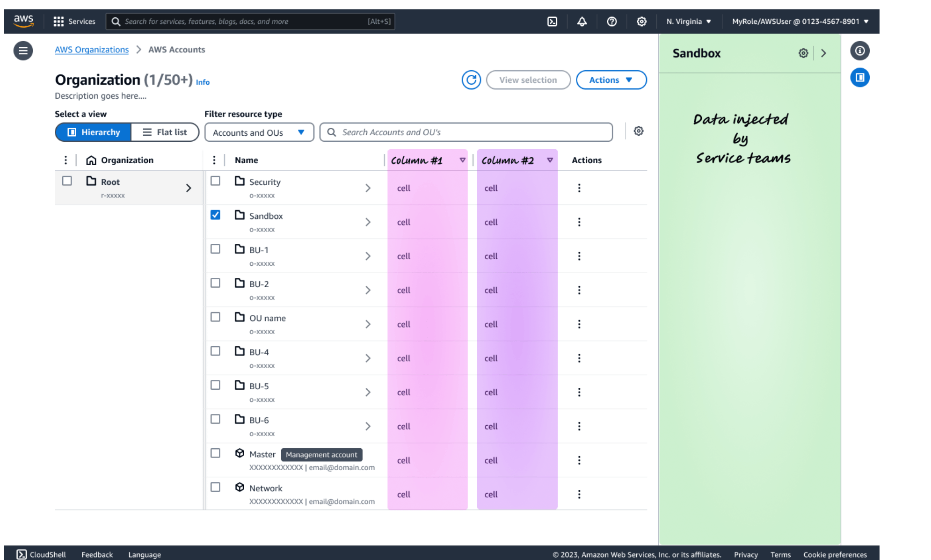Check the BU-1 checkbox

(x=215, y=249)
